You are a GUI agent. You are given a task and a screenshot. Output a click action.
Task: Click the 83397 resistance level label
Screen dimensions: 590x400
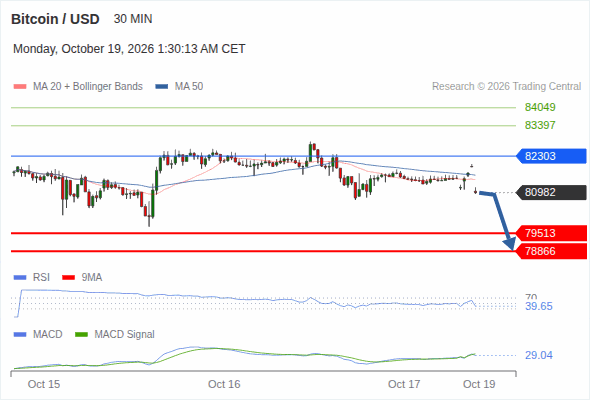(x=540, y=125)
